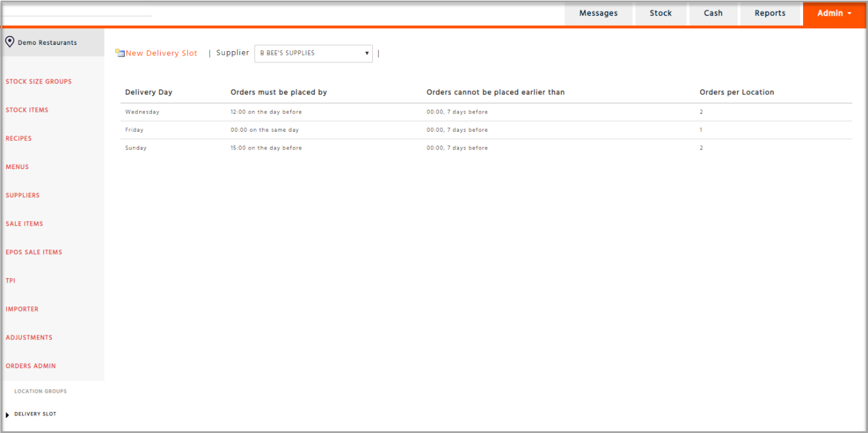Screen dimensions: 868x433
Task: Open EPOS Sale Items
Action: pos(34,252)
